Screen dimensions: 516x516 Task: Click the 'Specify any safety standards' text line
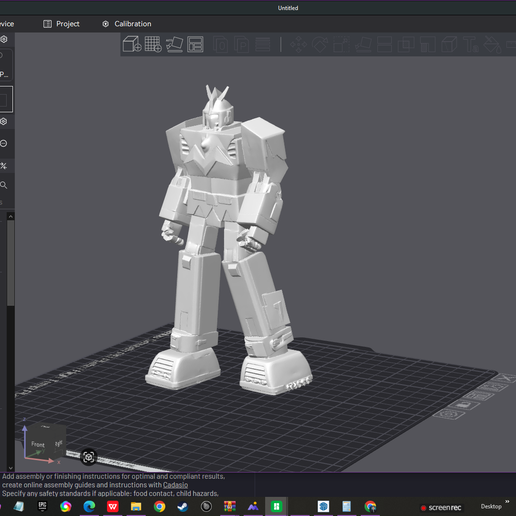point(110,493)
